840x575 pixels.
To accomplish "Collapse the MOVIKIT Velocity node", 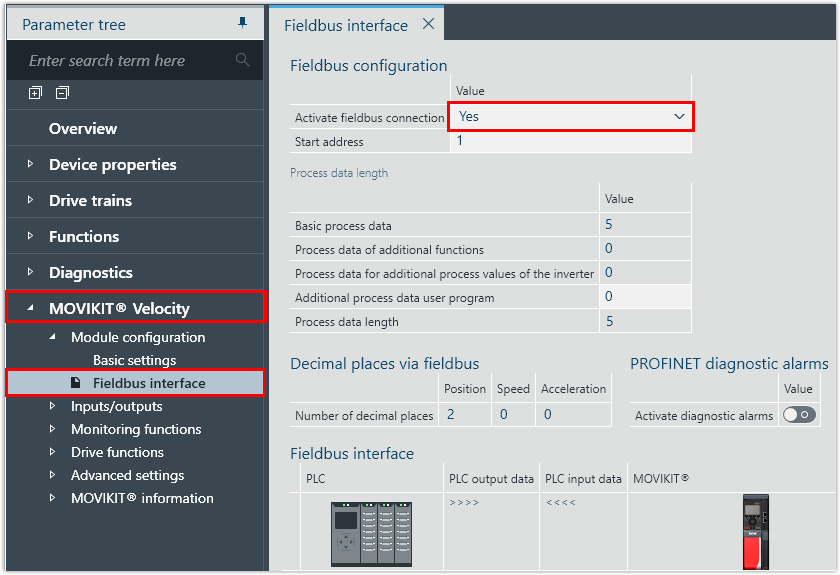I will point(30,308).
